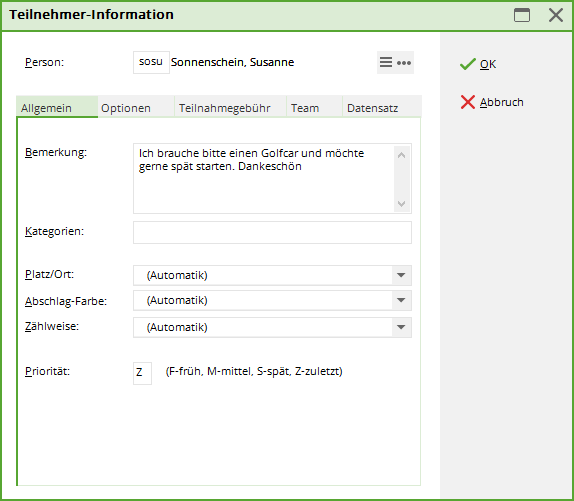Click the Bemerkung scroll up arrow
The height and width of the screenshot is (501, 574).
pyautogui.click(x=401, y=155)
